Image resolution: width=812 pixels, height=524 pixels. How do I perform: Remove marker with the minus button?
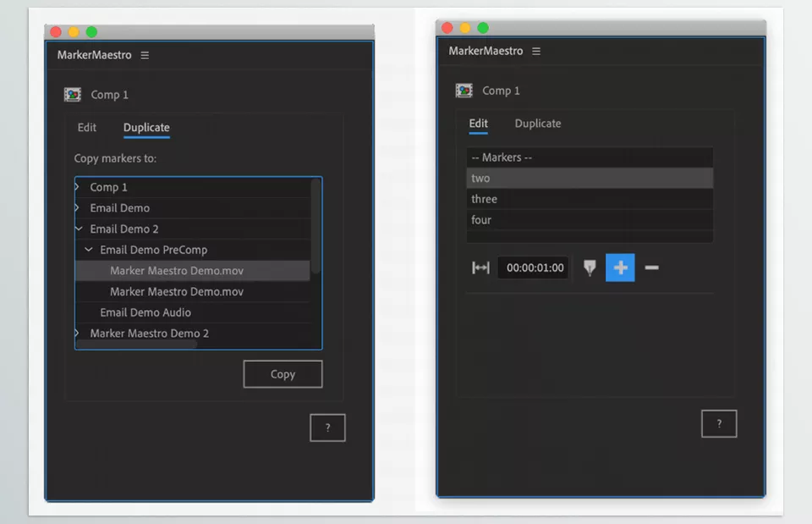click(652, 268)
